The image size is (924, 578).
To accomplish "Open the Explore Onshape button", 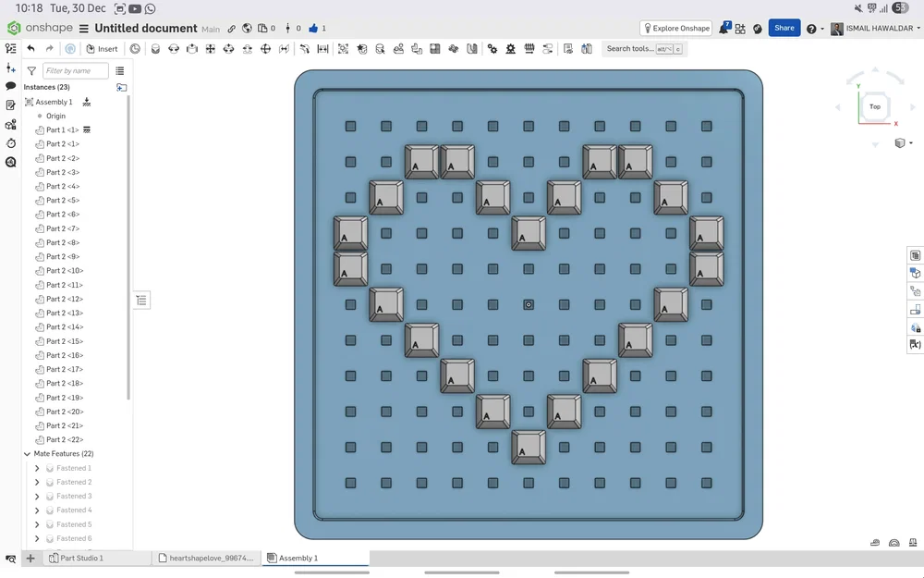I will (x=676, y=29).
